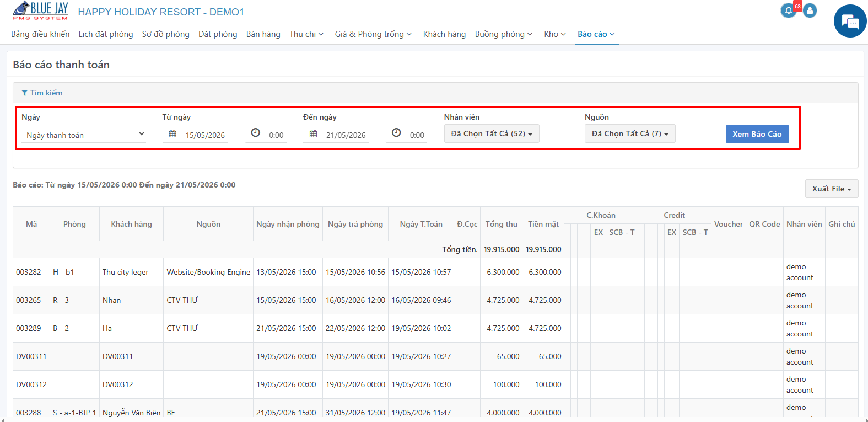
Task: Click the HAPPY HOLIDAY RESORT - DEMO1 title
Action: 161,12
